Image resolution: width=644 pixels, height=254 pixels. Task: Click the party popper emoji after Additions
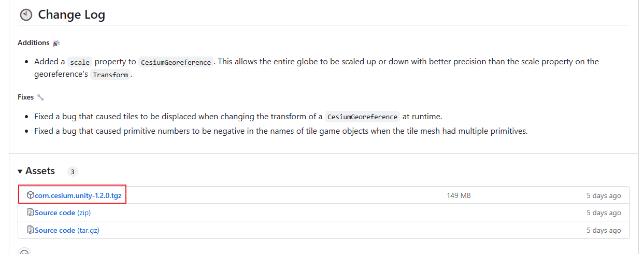tap(56, 43)
